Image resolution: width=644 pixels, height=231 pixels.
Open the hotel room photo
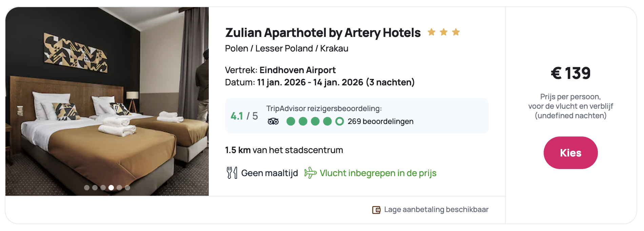click(x=107, y=102)
